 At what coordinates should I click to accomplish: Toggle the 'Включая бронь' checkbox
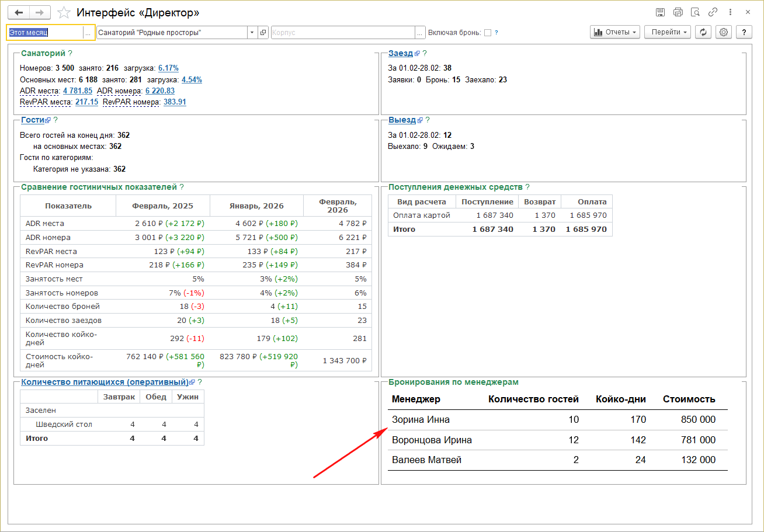[x=488, y=33]
